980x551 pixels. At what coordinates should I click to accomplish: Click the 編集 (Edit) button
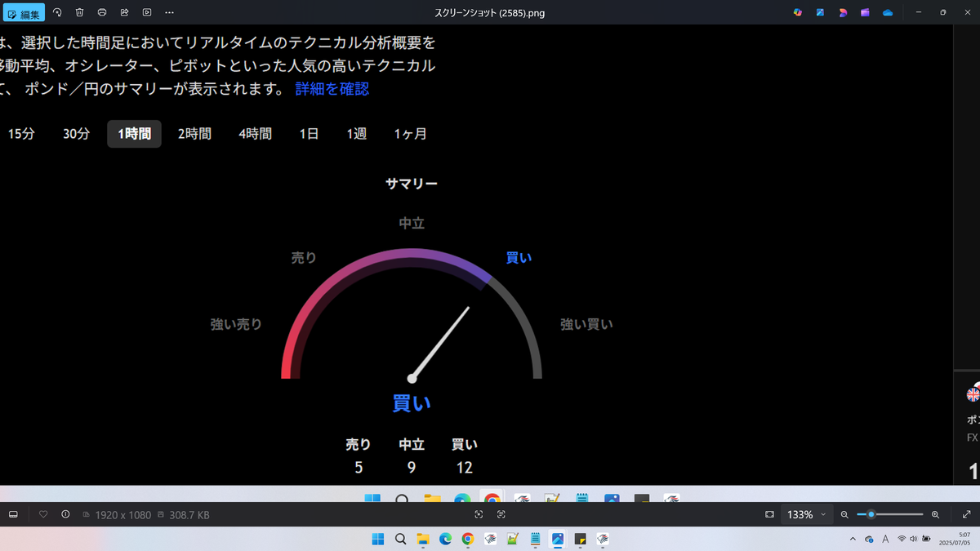coord(24,13)
